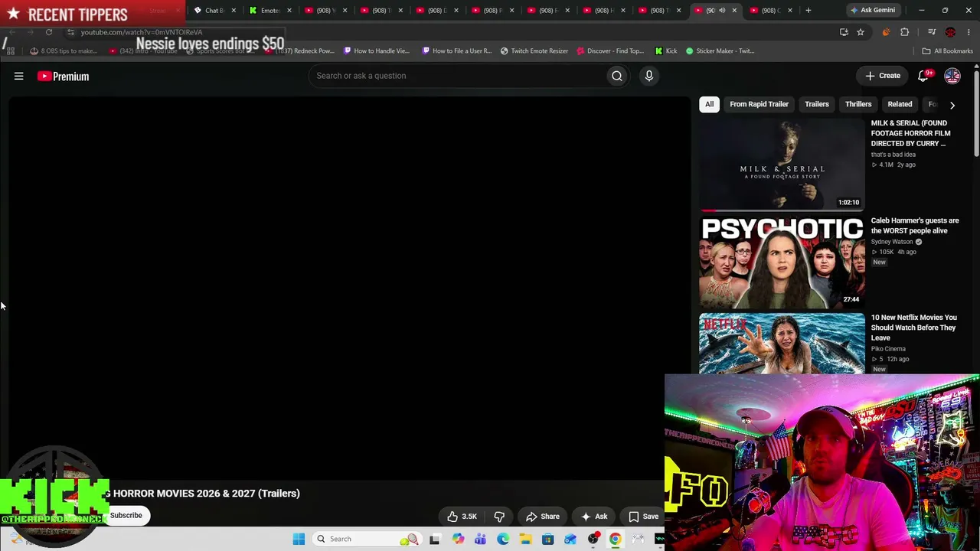Click the address bar URL
The image size is (980, 551).
click(142, 32)
